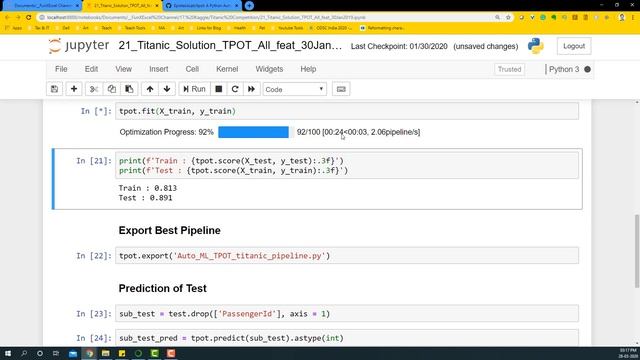Image resolution: width=640 pixels, height=360 pixels.
Task: Paste cells below icon in toolbar
Action: coord(129,89)
